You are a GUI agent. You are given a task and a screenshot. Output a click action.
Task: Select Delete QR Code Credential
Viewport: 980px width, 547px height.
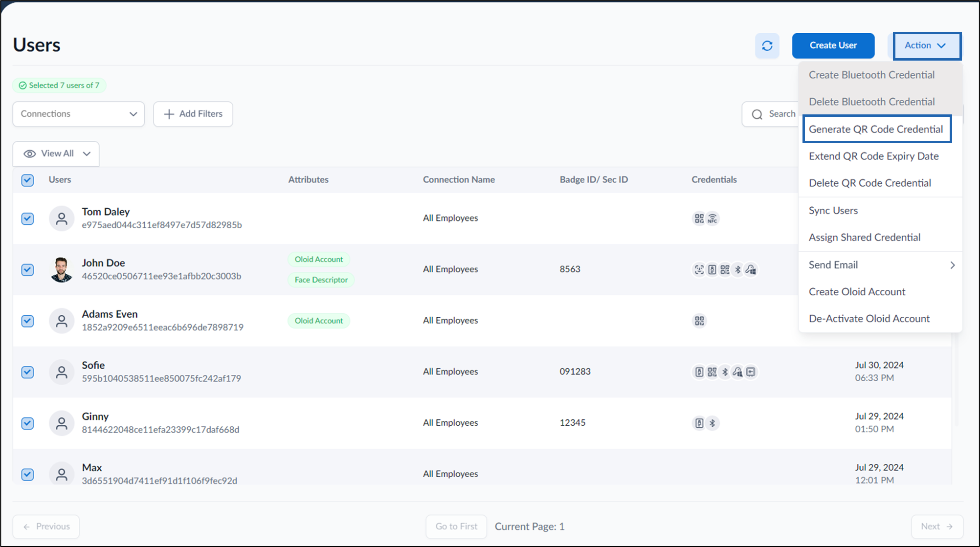tap(880, 183)
